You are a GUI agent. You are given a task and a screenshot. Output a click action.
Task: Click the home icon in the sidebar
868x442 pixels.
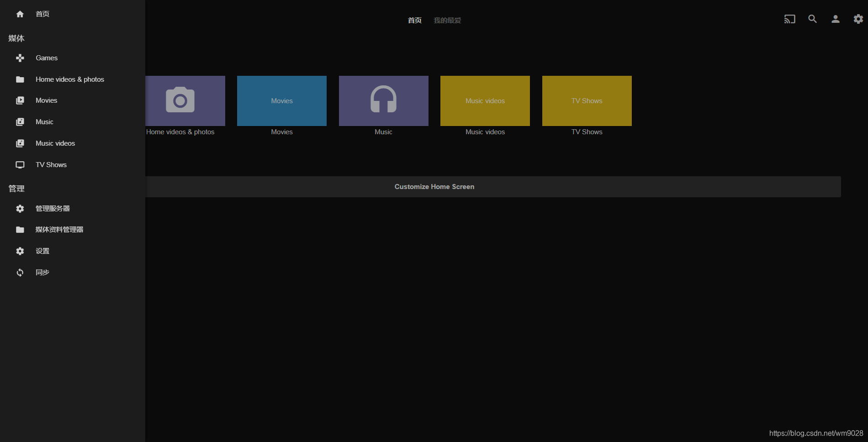pos(20,14)
